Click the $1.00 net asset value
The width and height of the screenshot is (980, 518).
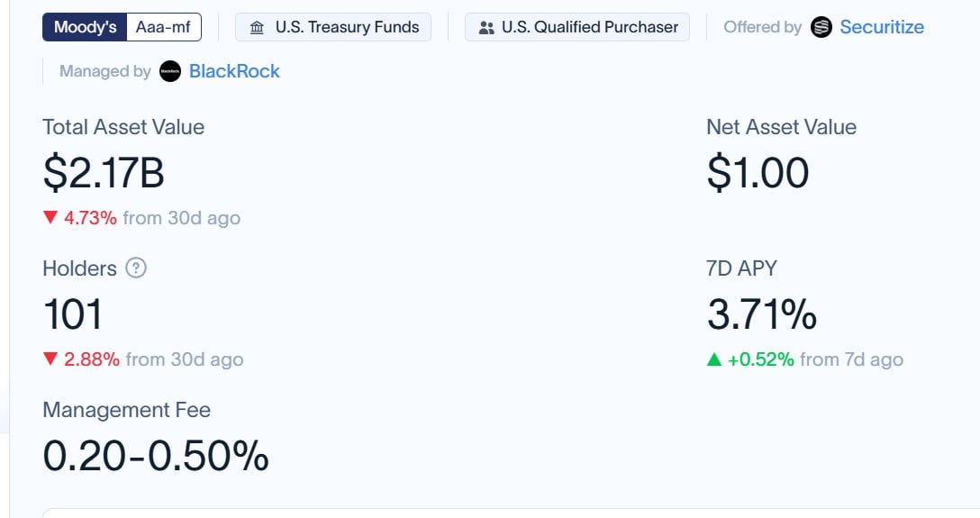pyautogui.click(x=758, y=172)
